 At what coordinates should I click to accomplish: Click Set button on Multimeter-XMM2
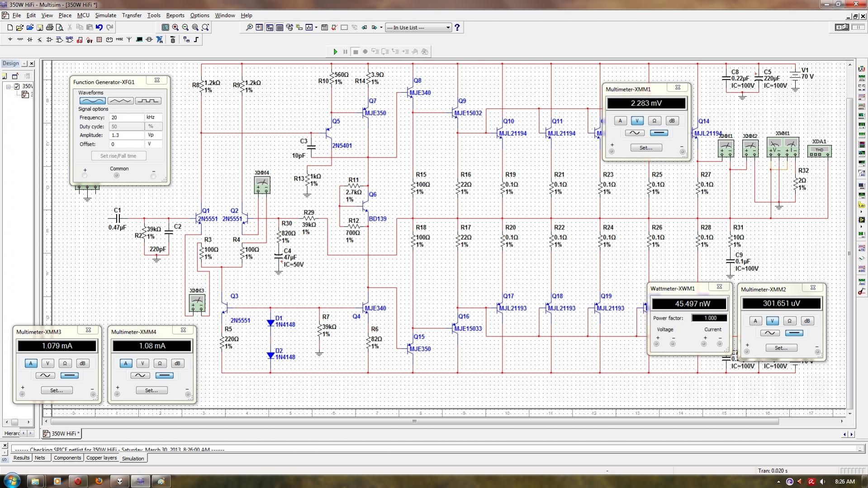tap(781, 348)
